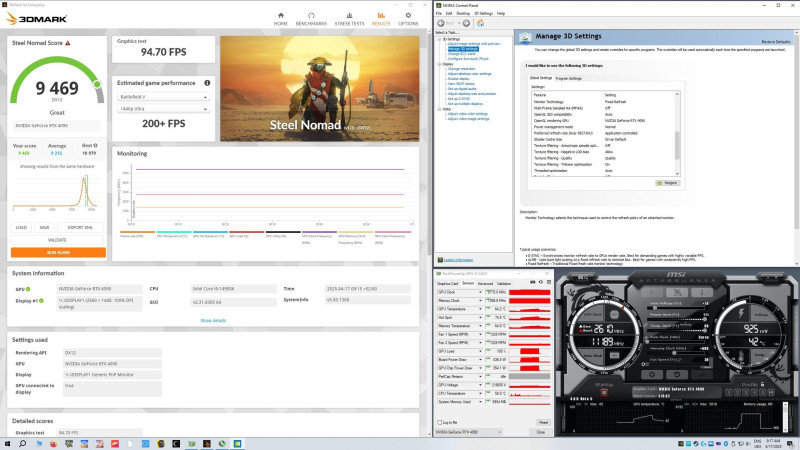Select Afterburner profile slot 1
This screenshot has height=450, width=800.
pos(729,392)
